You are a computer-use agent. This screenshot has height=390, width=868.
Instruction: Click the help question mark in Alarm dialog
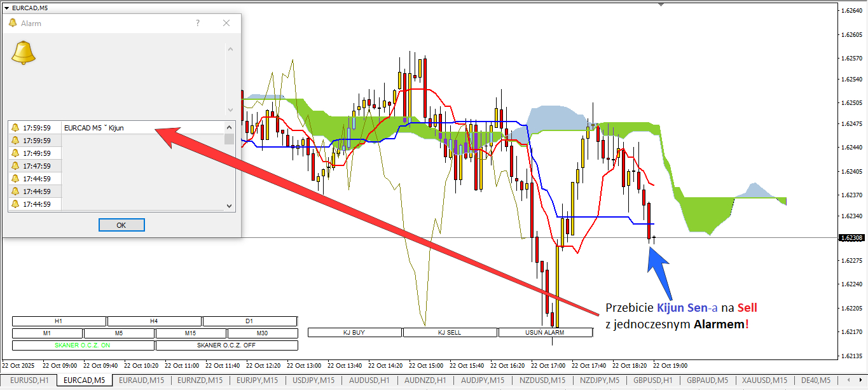point(198,23)
